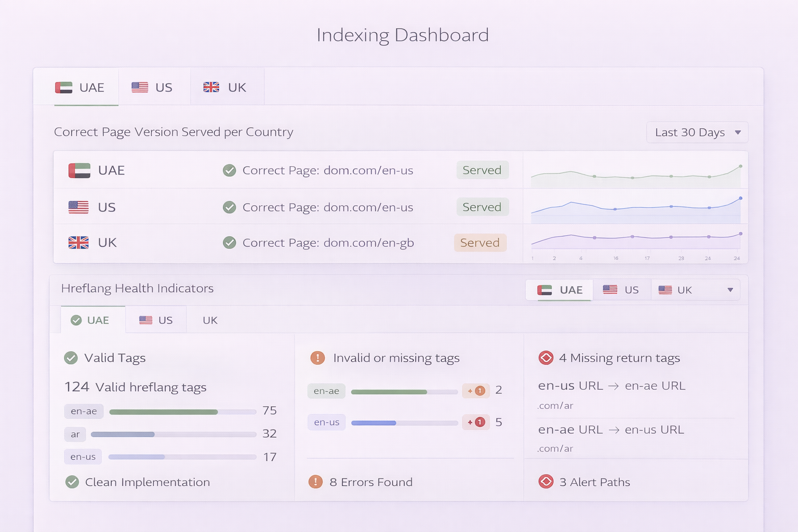Open the Last 30 Days dropdown
Viewport: 798px width, 532px height.
(697, 132)
